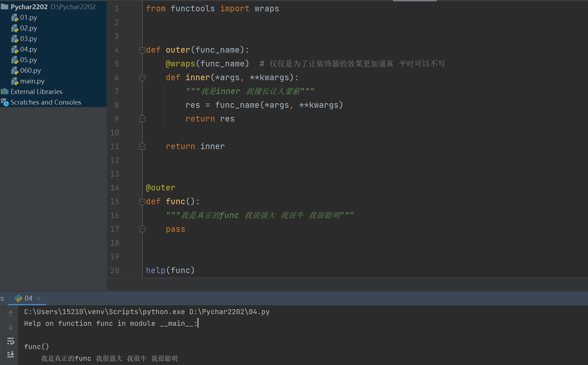Click the Scratches and Consoles icon
Screen dimensions: 588x365
5,102
